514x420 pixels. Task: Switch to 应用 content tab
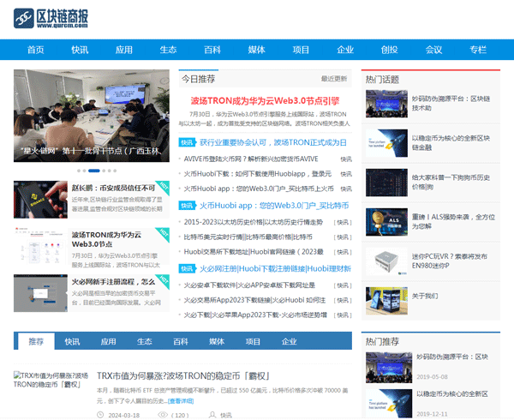pos(109,342)
